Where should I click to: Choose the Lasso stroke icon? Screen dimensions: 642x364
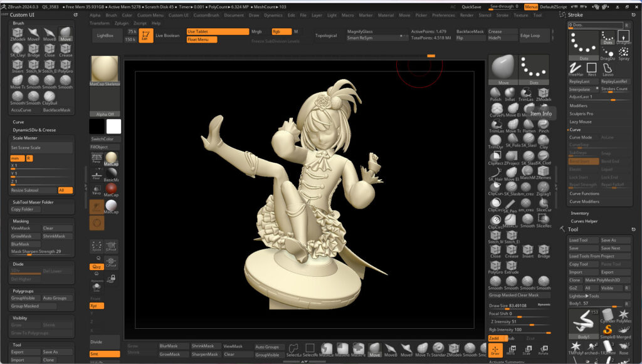608,69
